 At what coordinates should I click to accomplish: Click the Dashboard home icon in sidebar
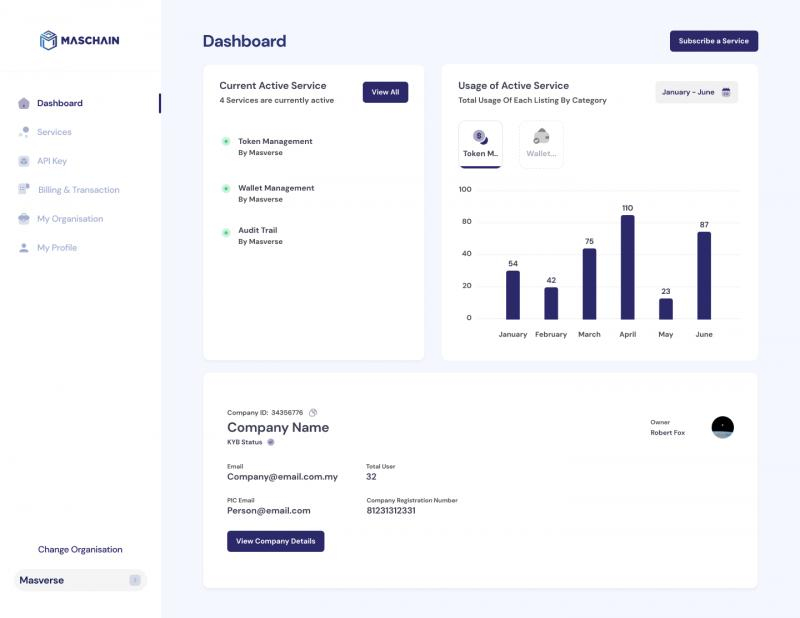24,103
